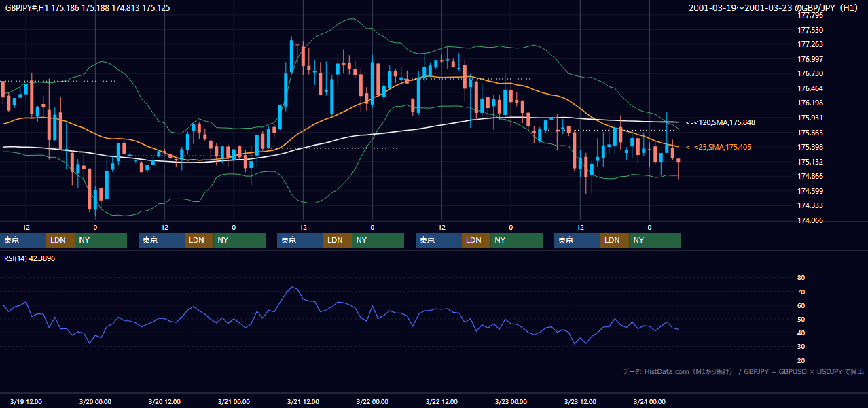This screenshot has width=868, height=408.
Task: Click RSI scale value 60
Action: (x=801, y=305)
